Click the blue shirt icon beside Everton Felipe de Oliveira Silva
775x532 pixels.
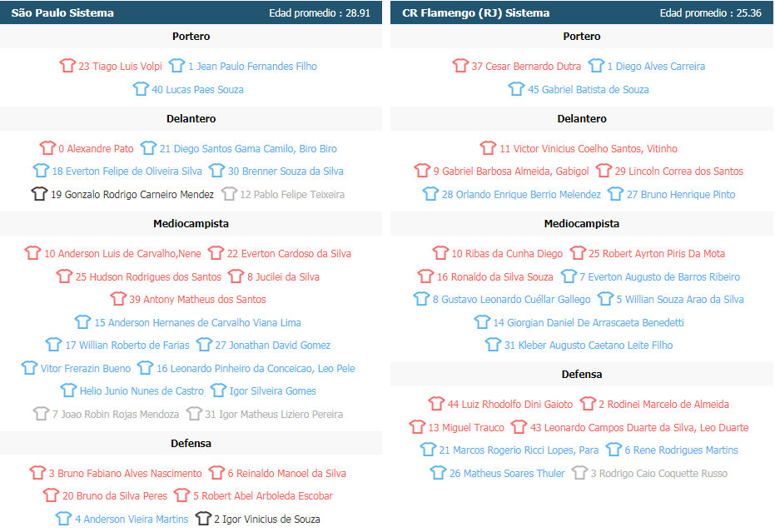41,171
